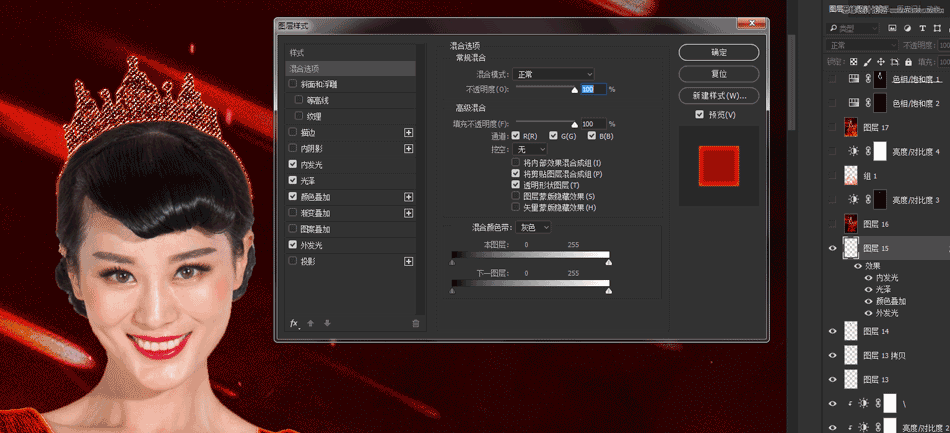
Task: Click the 确定 button
Action: pyautogui.click(x=719, y=53)
